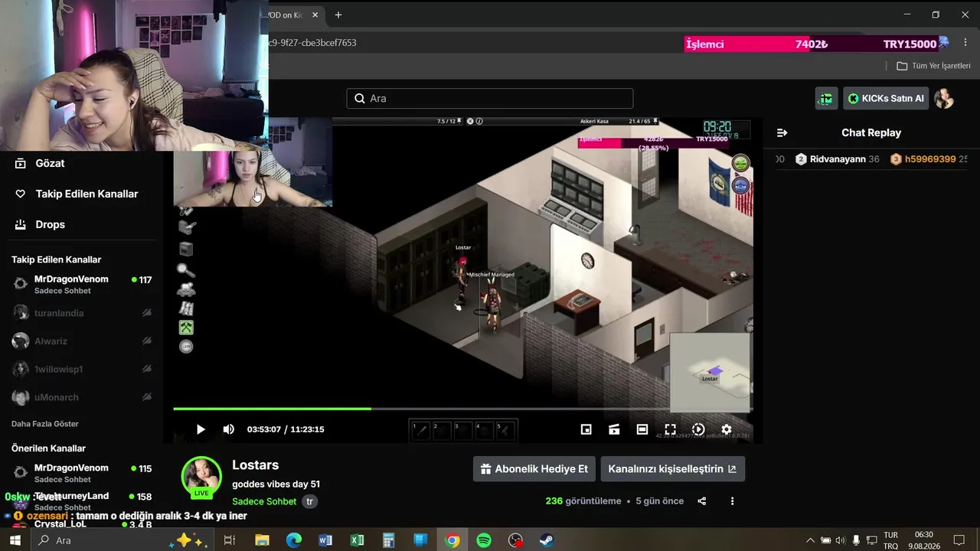Play the paused VOD video

(x=201, y=429)
